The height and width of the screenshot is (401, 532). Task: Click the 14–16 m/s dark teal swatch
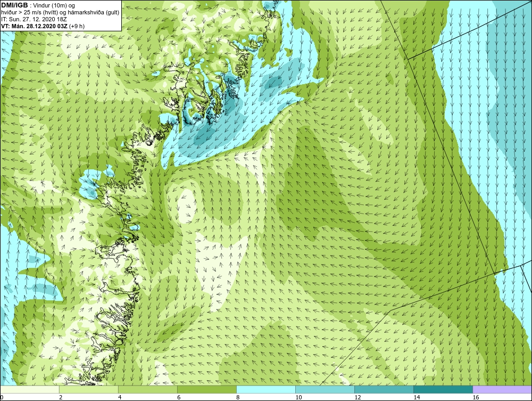click(443, 389)
